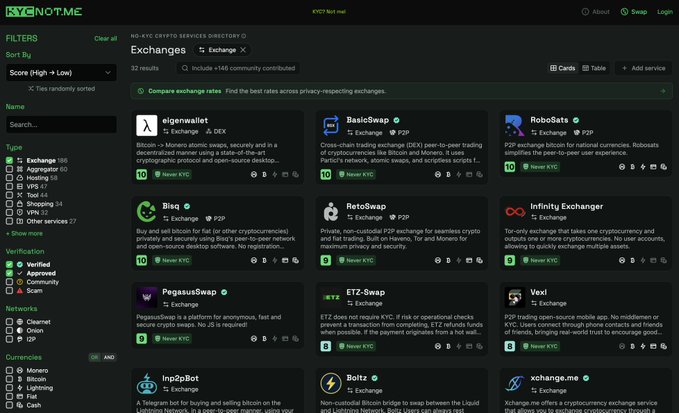The width and height of the screenshot is (679, 413).
Task: Switch to Table view
Action: (594, 68)
